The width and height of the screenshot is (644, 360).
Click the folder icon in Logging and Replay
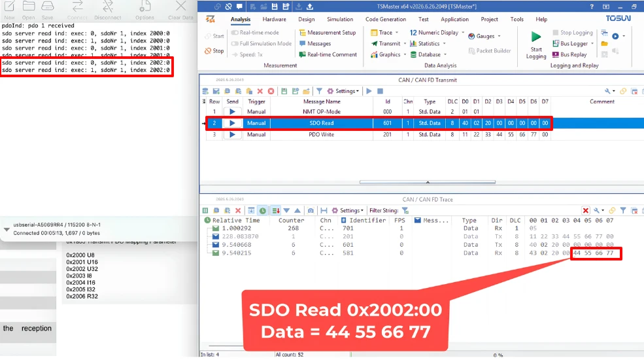[605, 44]
